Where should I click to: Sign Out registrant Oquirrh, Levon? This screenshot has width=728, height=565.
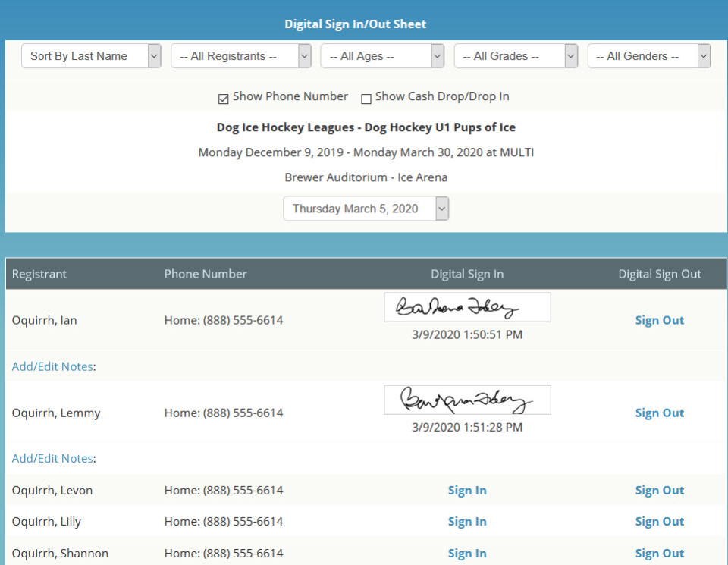tap(659, 490)
